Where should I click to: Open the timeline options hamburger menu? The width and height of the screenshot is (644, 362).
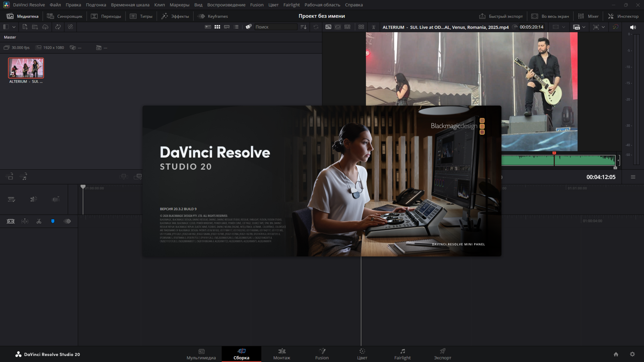click(633, 177)
